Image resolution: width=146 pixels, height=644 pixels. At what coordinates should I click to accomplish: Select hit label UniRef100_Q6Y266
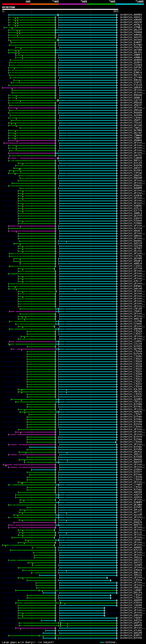click(x=131, y=125)
